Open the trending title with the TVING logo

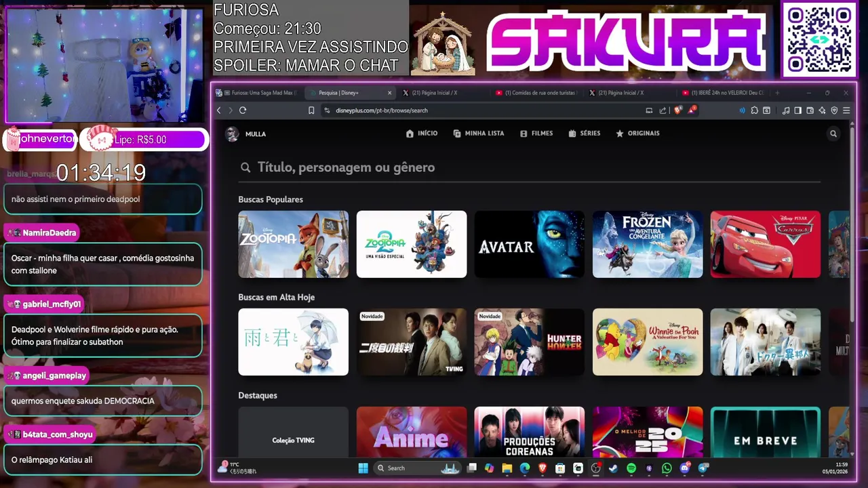coord(412,342)
